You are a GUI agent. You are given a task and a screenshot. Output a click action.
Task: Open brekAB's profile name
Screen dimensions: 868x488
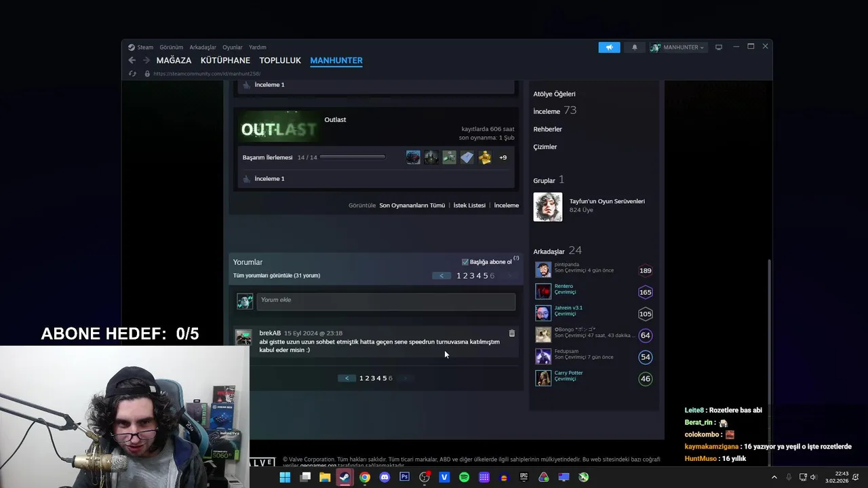270,333
